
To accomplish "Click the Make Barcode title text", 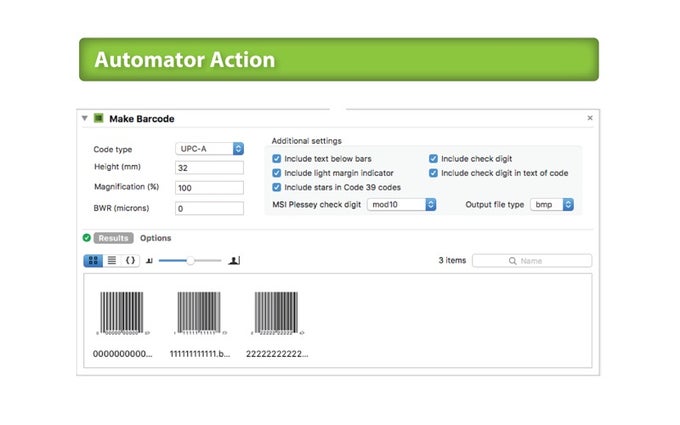I will click(x=142, y=119).
